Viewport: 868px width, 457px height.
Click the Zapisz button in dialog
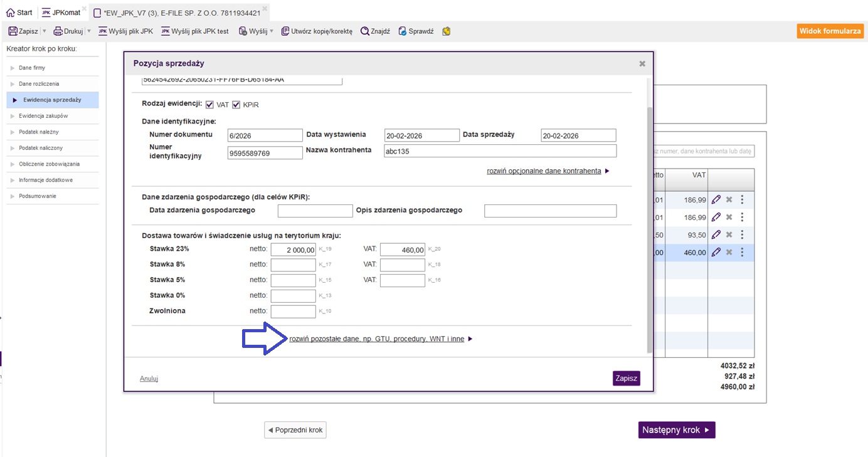click(626, 378)
